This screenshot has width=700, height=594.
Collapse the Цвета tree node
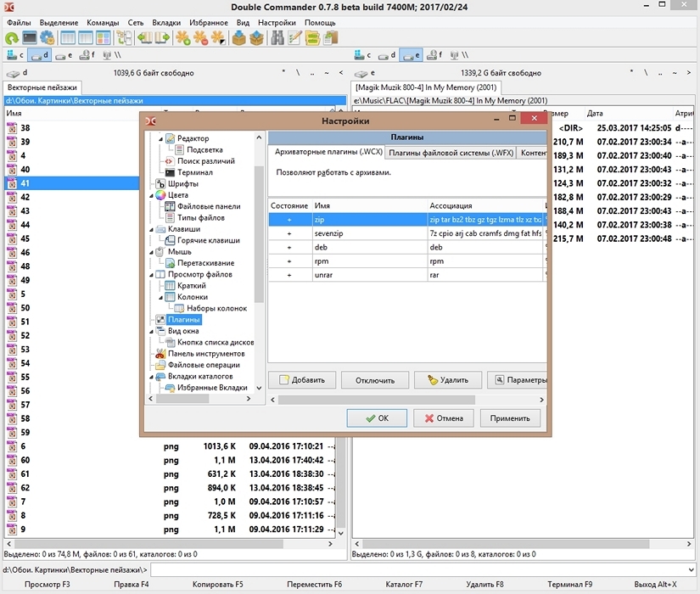click(150, 195)
